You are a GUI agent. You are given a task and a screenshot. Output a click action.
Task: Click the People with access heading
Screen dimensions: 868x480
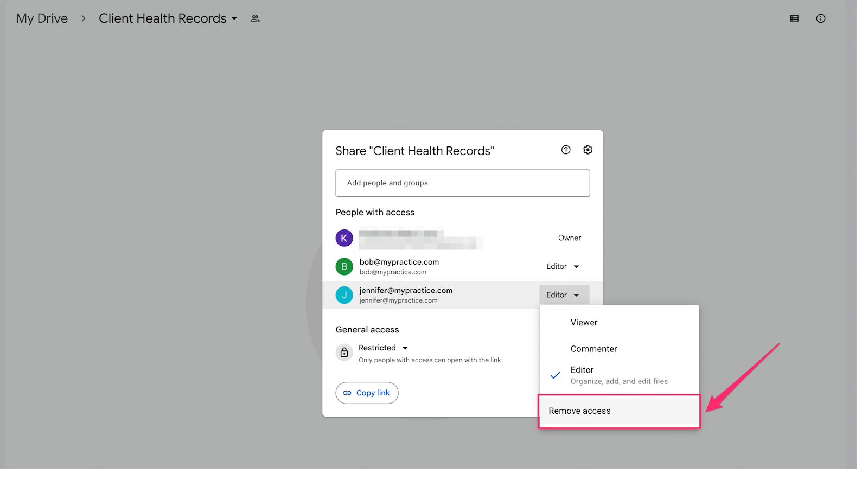[x=375, y=212]
